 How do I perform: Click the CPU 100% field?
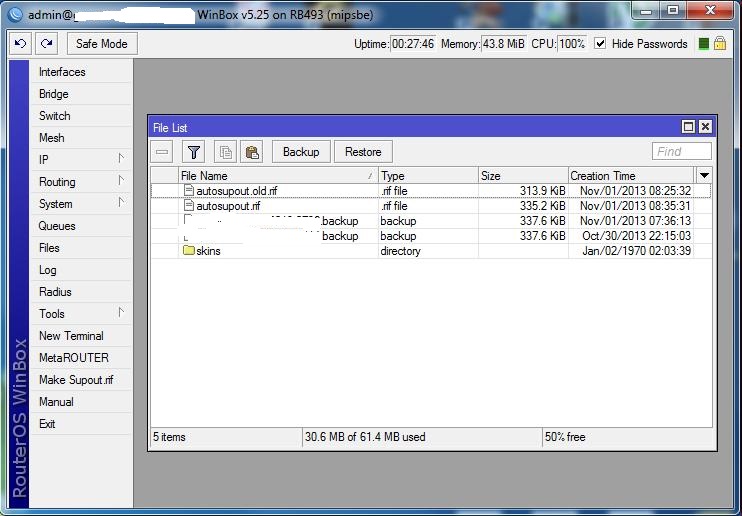[x=572, y=44]
